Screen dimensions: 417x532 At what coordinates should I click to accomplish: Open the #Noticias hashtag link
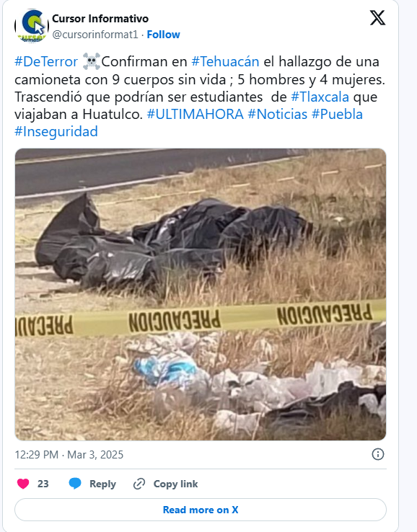[x=278, y=115]
